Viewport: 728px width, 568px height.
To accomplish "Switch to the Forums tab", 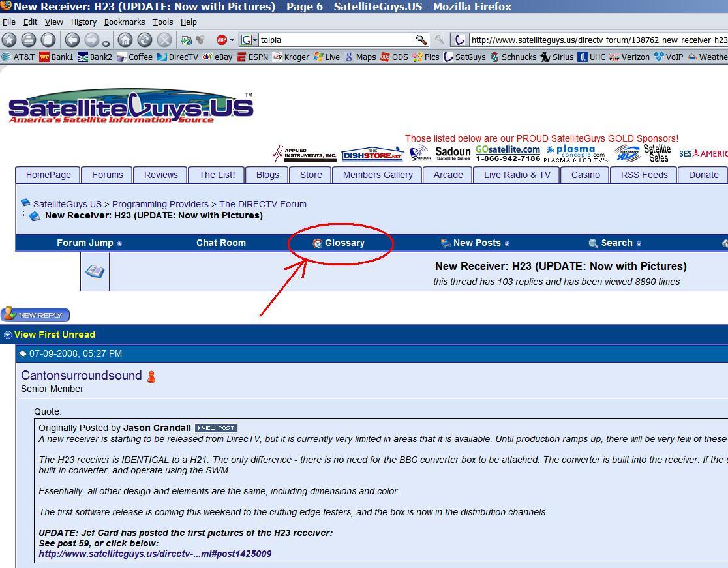I will coord(107,175).
